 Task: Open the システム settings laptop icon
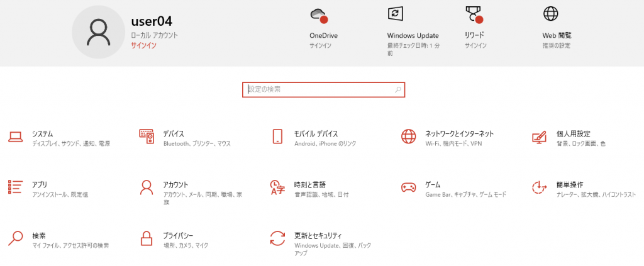pyautogui.click(x=16, y=137)
